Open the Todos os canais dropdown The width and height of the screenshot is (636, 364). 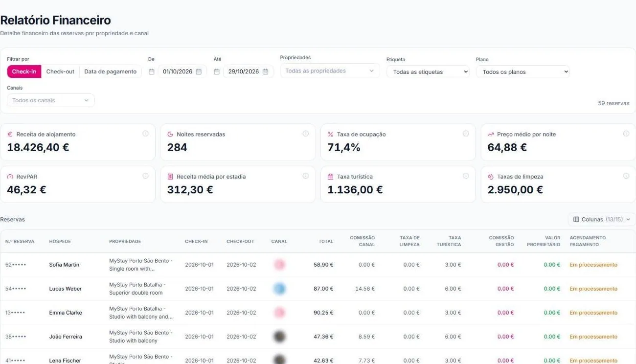pos(51,100)
